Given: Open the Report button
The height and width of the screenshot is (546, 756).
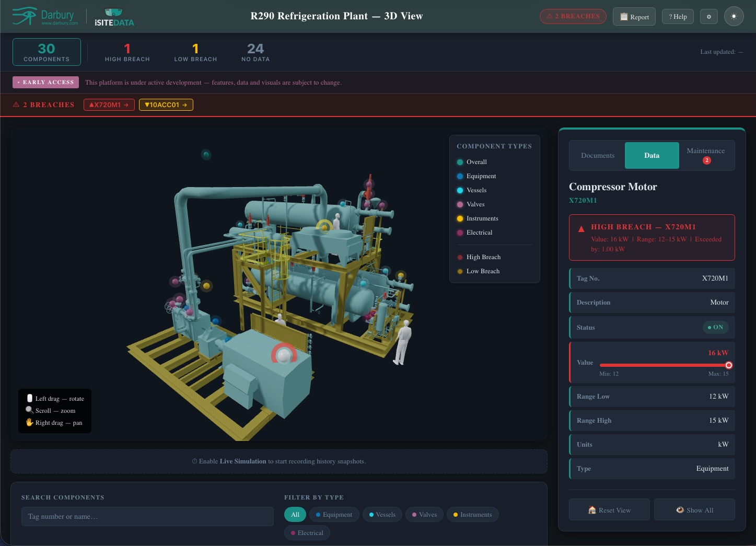Looking at the screenshot, I should pos(634,17).
